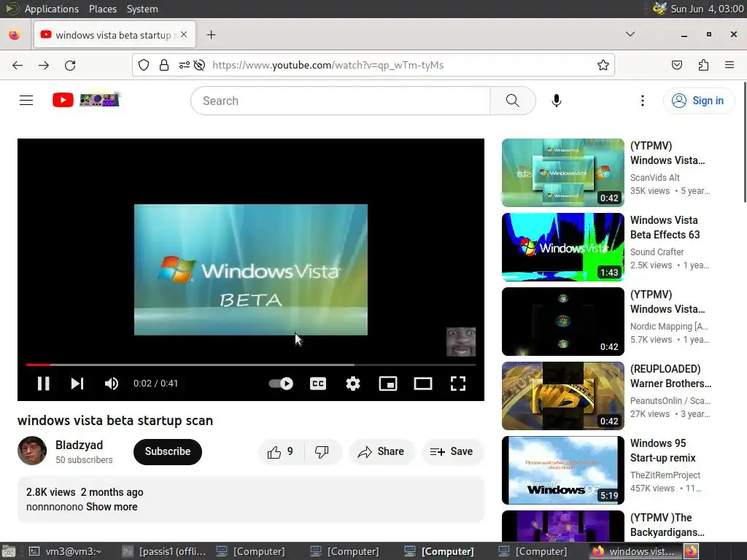
Task: Mute the video volume
Action: pyautogui.click(x=111, y=384)
